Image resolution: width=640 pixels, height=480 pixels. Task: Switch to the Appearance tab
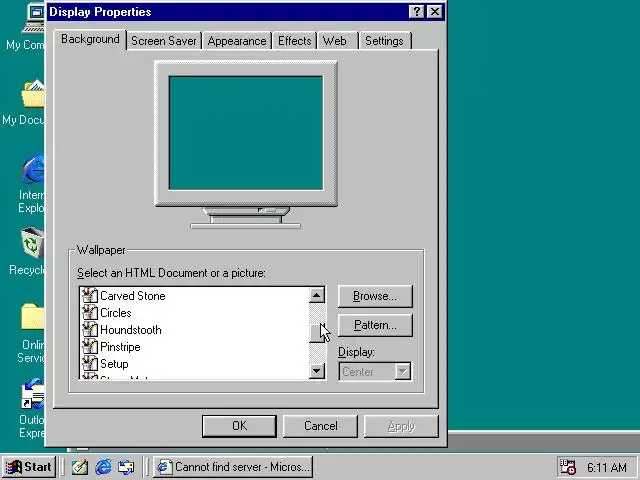point(237,41)
